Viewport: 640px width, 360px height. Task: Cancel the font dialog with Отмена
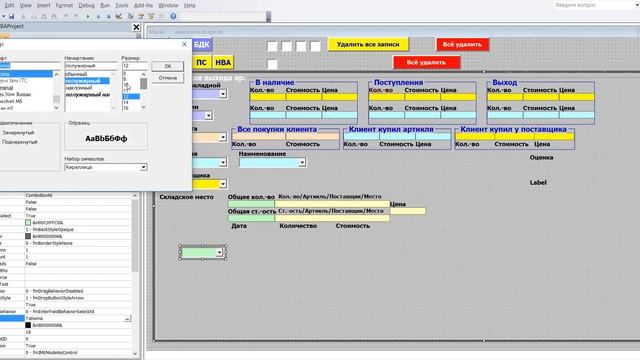coord(168,78)
